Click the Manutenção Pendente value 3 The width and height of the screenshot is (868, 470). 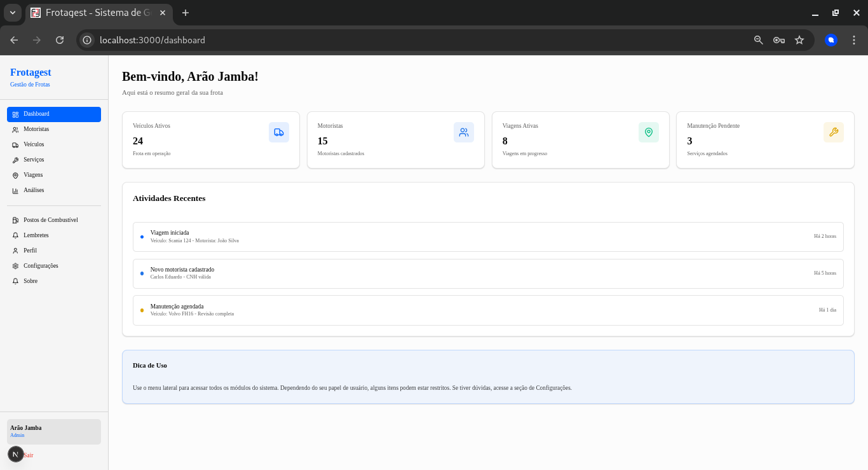pos(689,141)
